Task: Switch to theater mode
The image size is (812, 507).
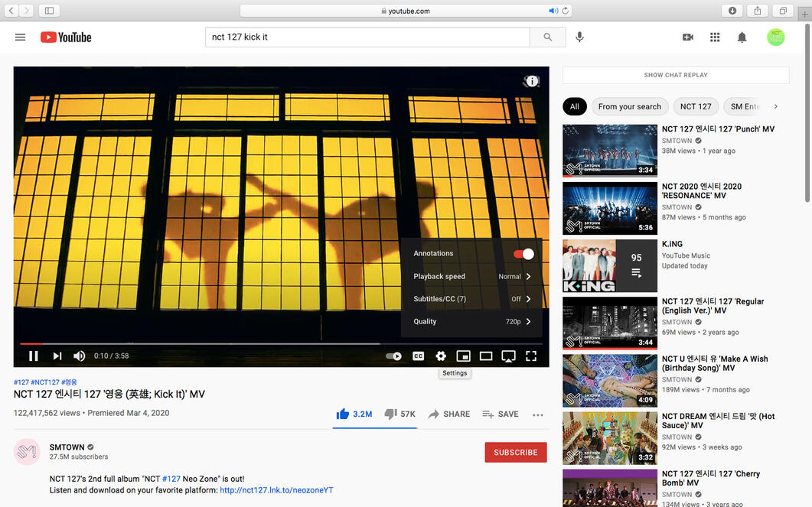Action: pyautogui.click(x=486, y=356)
